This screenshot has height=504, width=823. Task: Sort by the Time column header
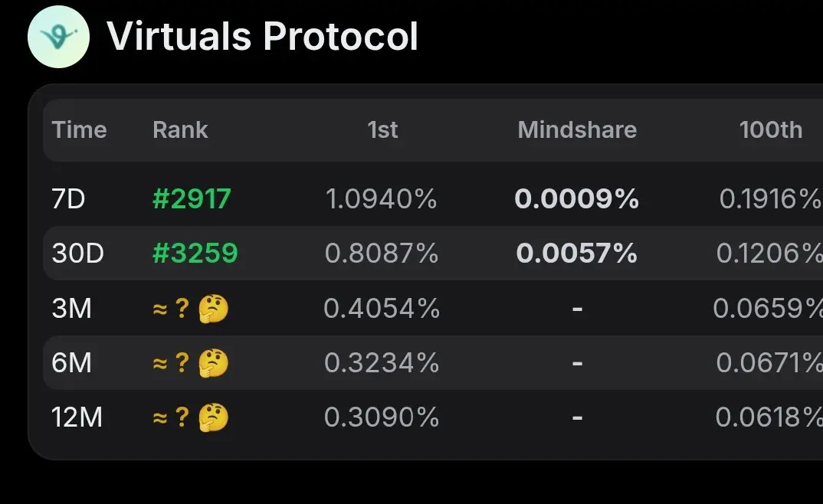tap(79, 129)
